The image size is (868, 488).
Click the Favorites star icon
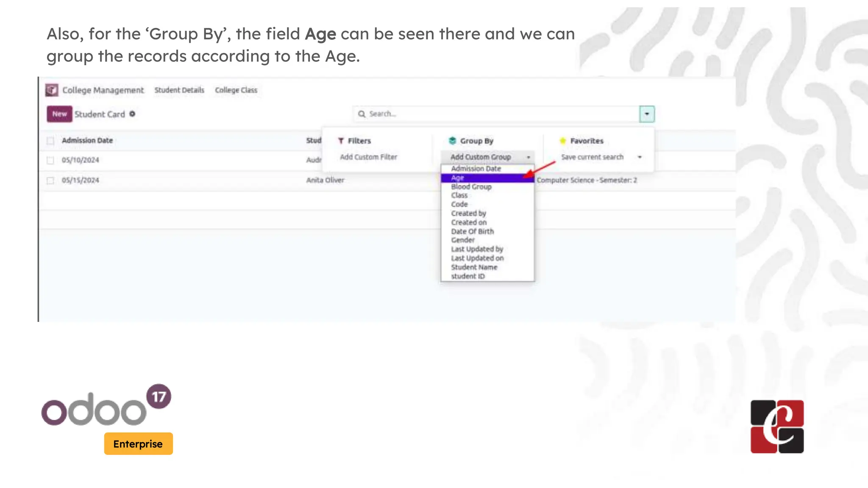[563, 141]
